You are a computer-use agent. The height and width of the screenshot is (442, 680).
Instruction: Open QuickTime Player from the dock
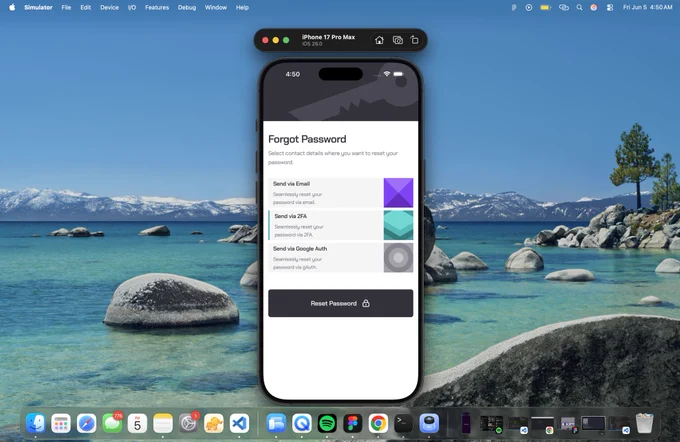tap(302, 423)
